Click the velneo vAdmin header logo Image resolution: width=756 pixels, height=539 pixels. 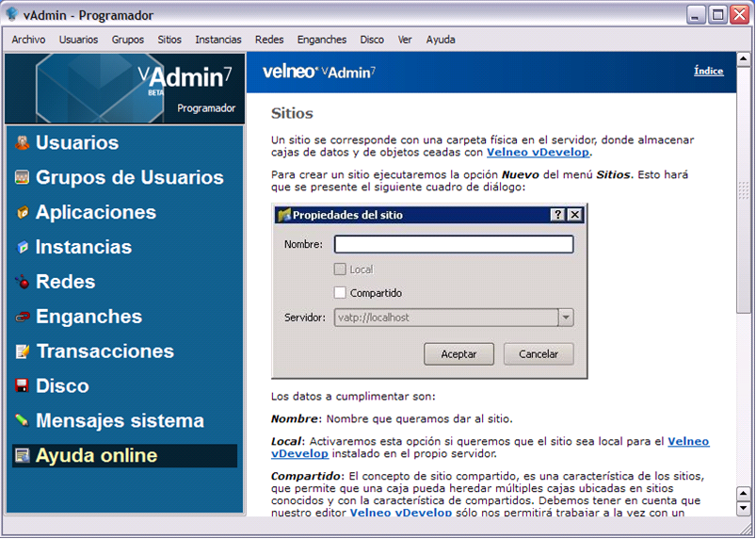point(319,72)
